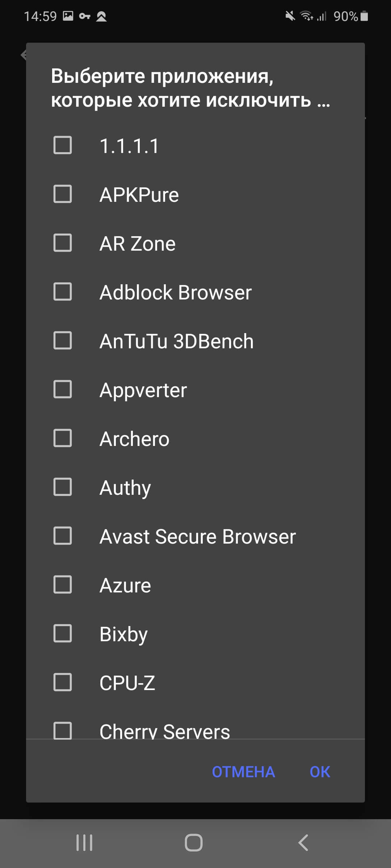Mark the AnTuTu 3DBench checkbox
The width and height of the screenshot is (391, 868).
pos(63,341)
